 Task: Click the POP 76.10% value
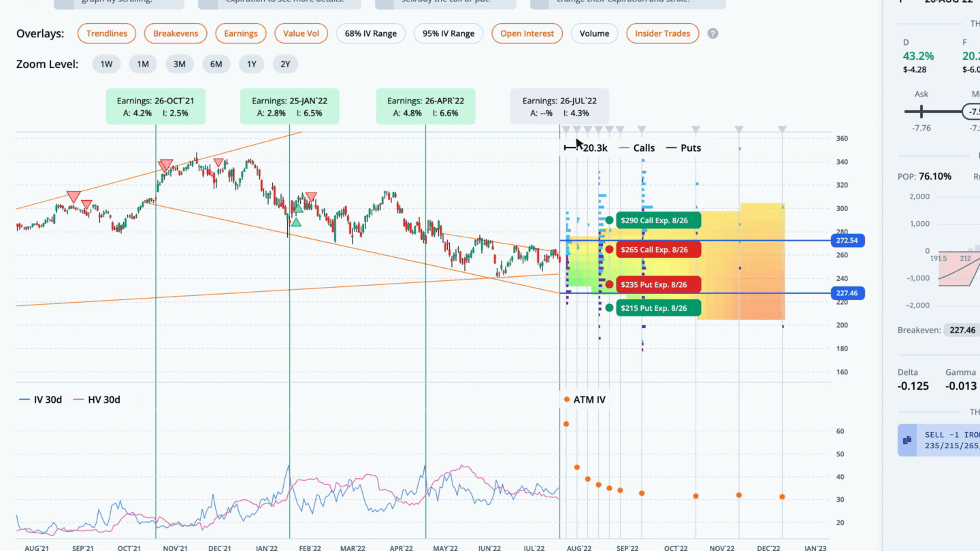click(x=935, y=176)
